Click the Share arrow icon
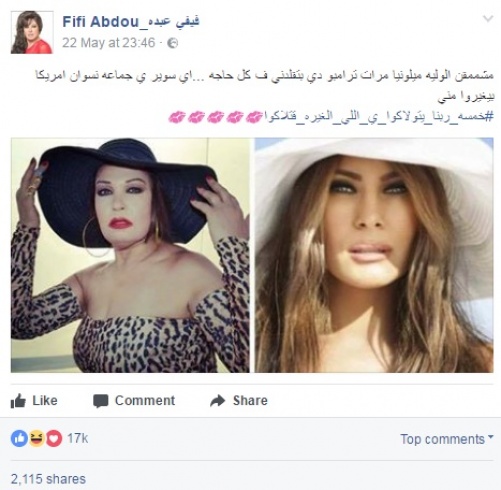 click(218, 400)
